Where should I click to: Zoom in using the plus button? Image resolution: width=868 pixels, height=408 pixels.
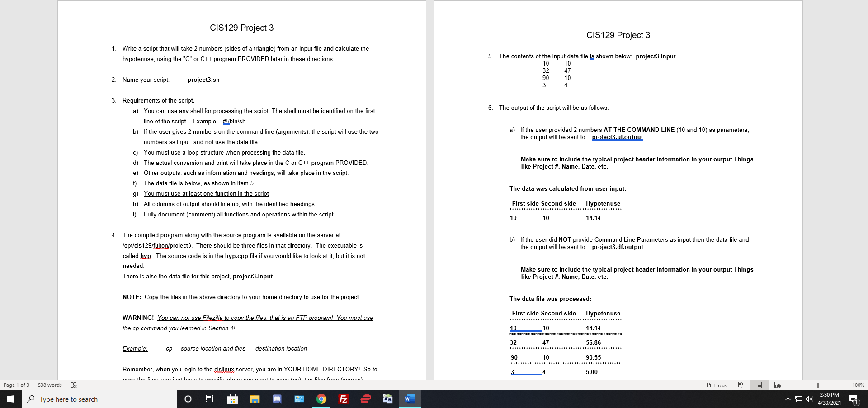844,385
